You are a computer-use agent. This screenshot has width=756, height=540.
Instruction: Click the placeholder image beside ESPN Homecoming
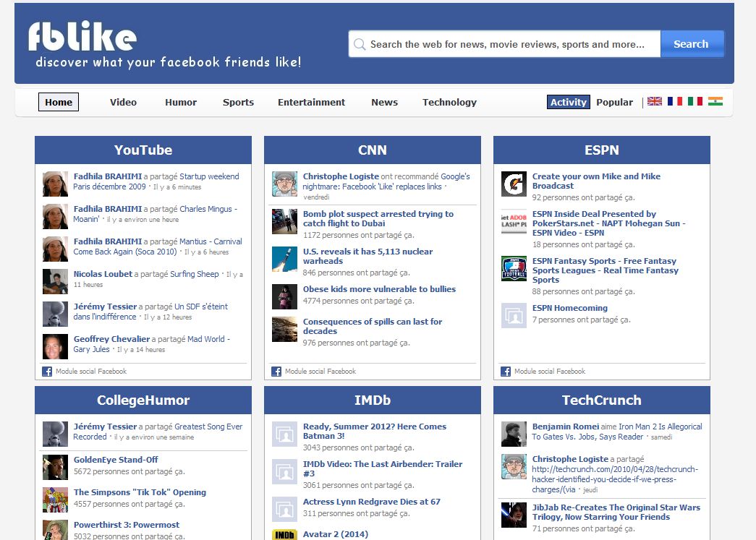pos(514,315)
